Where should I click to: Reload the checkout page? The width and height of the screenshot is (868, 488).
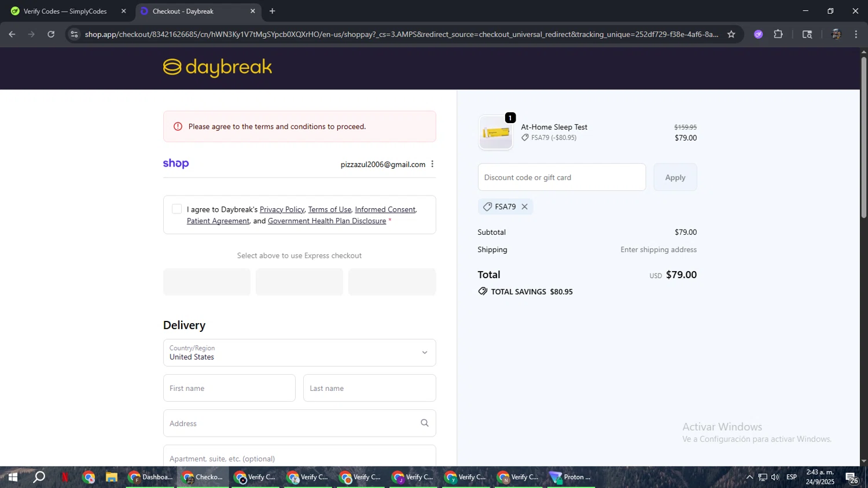pyautogui.click(x=51, y=34)
